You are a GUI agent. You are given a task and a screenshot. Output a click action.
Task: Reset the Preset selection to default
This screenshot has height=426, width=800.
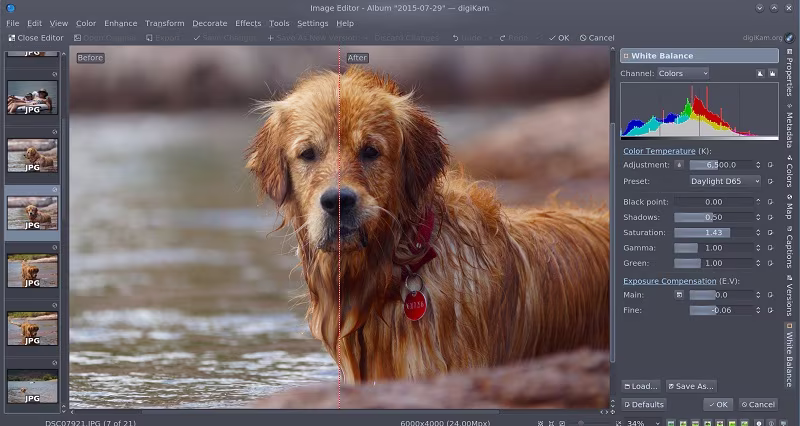pyautogui.click(x=770, y=181)
